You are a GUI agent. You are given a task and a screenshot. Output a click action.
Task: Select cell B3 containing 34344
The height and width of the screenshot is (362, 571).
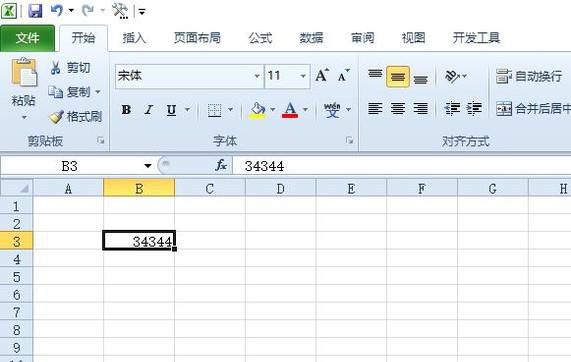(x=139, y=240)
